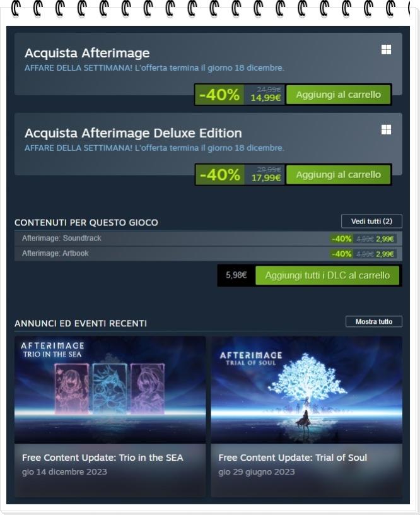Select the Afterimage: Artbook DLC row
The width and height of the screenshot is (420, 515).
[208, 254]
